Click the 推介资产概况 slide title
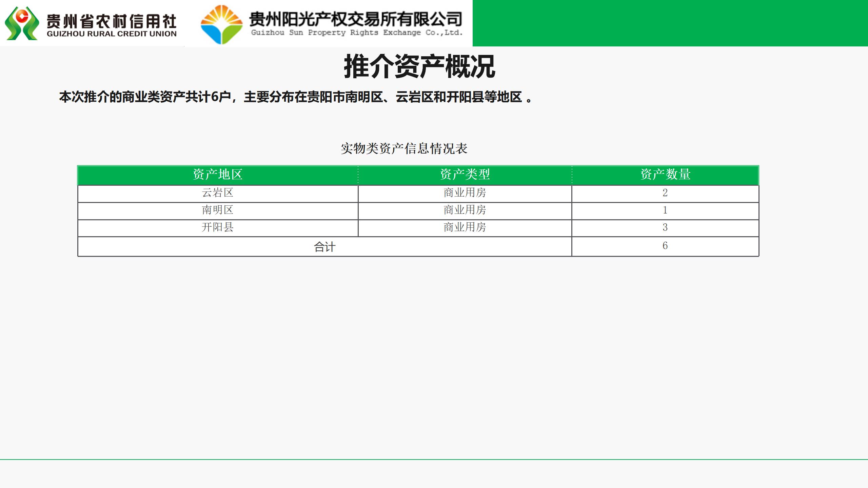 pyautogui.click(x=419, y=66)
